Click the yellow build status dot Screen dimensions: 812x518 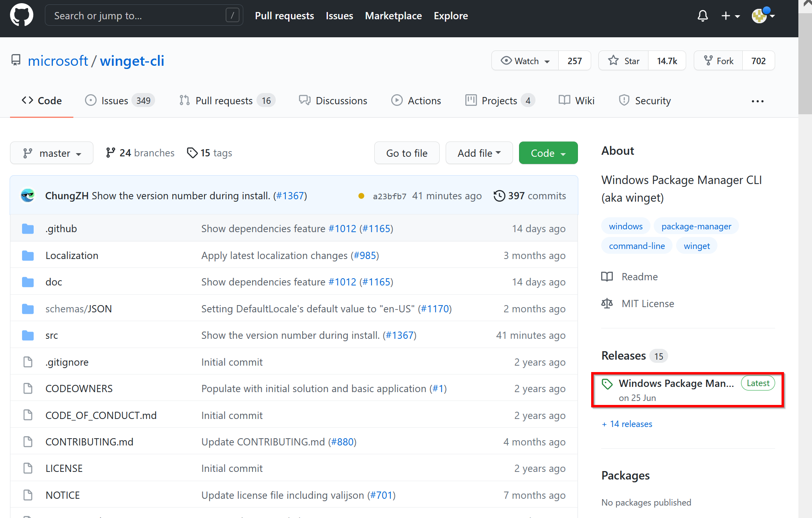tap(361, 196)
